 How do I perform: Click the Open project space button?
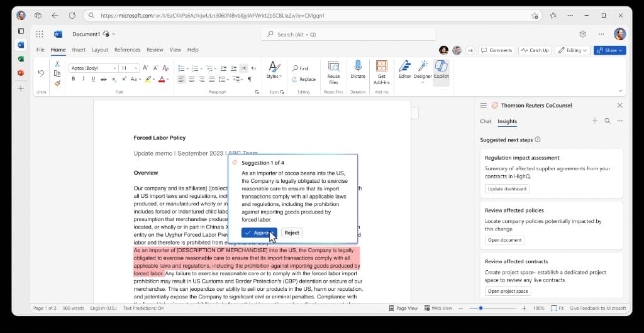click(x=508, y=291)
